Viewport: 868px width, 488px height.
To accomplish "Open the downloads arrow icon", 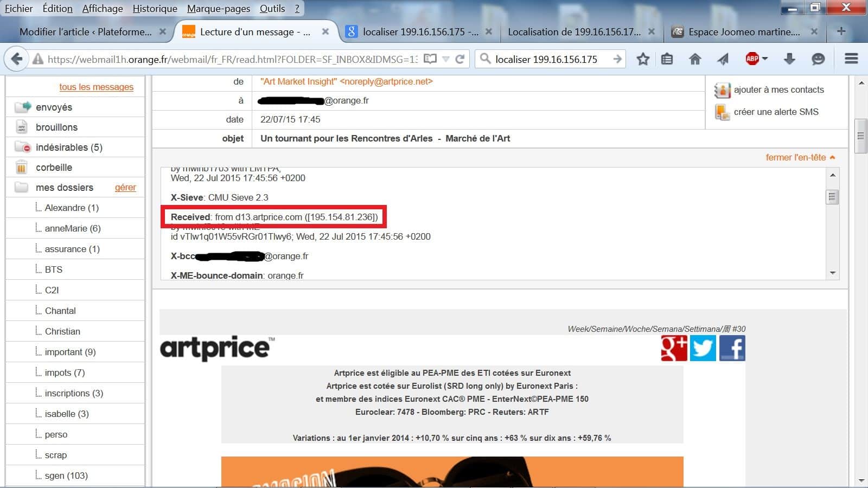I will coord(789,59).
